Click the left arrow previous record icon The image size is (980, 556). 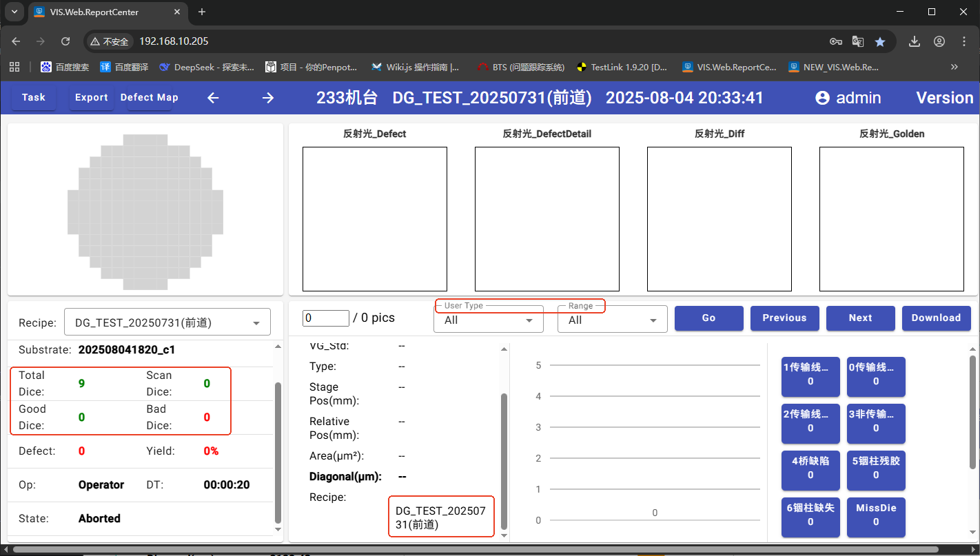coord(213,98)
